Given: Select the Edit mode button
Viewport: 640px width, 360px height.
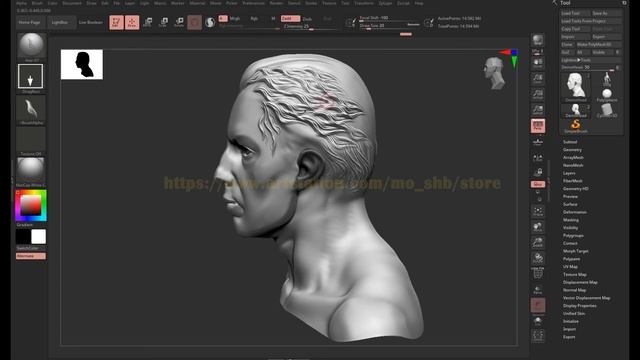Looking at the screenshot, I should [116, 22].
